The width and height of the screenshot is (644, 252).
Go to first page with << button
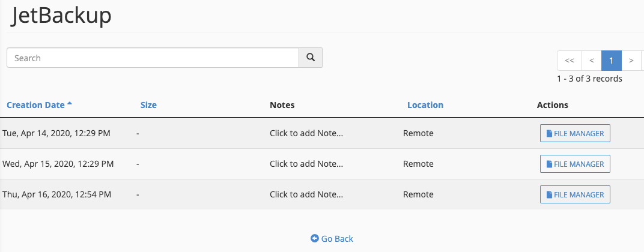coord(570,61)
